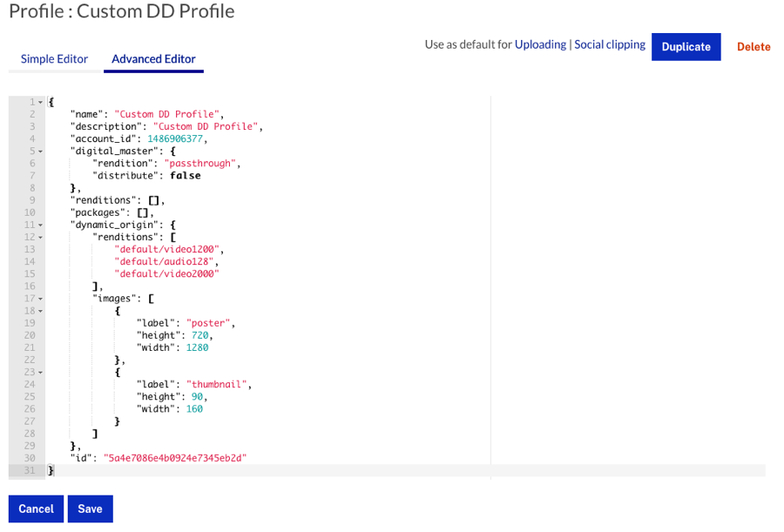784x532 pixels.
Task: Set profile as default for Uploading
Action: point(540,44)
